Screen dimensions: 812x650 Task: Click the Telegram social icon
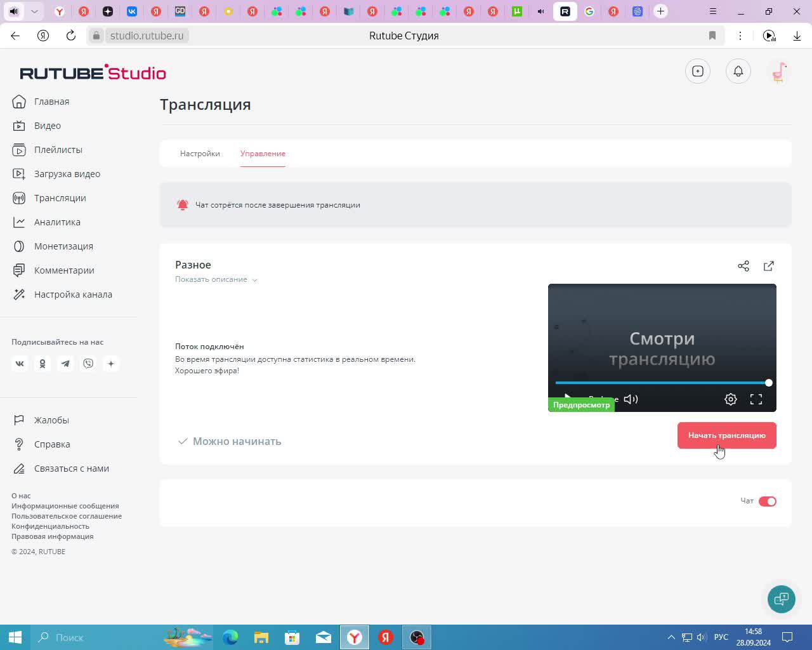(x=65, y=364)
